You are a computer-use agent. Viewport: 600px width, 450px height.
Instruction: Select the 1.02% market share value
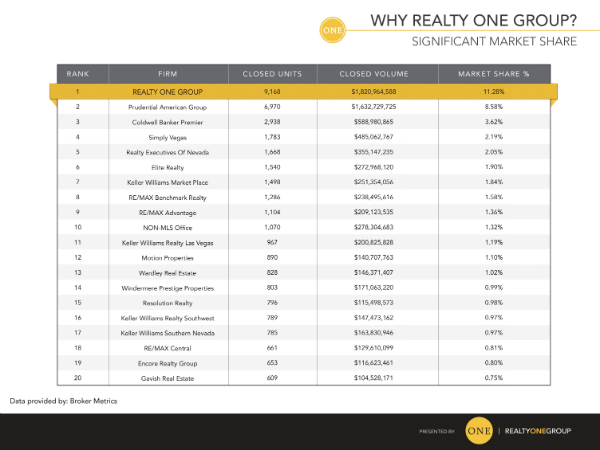494,272
